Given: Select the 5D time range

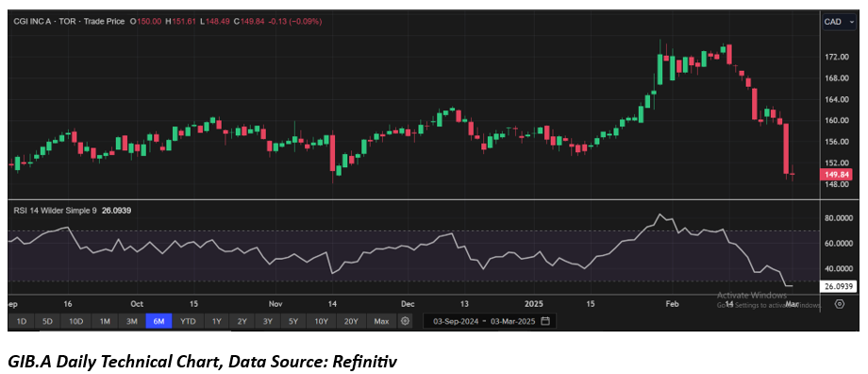Looking at the screenshot, I should [x=47, y=321].
